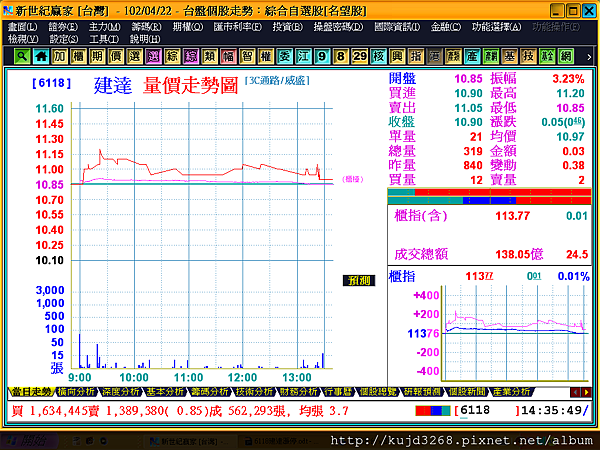Open the 功能選擇(A) menu
Viewport: 600px width, 450px height.
496,27
